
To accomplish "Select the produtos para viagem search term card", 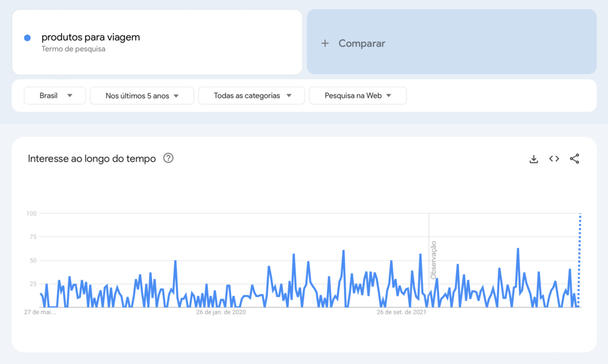I will point(157,42).
